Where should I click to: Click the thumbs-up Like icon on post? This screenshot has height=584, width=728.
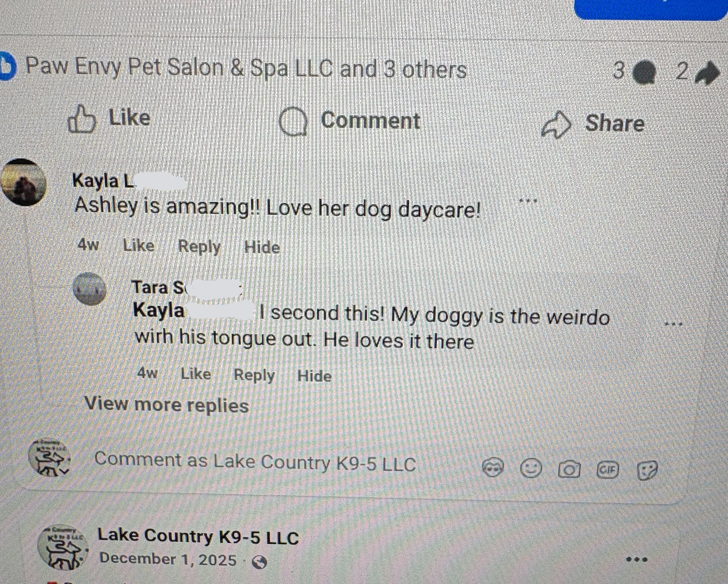pos(81,119)
